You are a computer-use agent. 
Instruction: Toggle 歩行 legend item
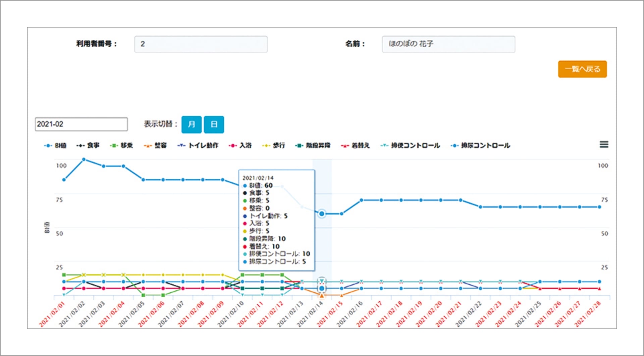pos(274,145)
